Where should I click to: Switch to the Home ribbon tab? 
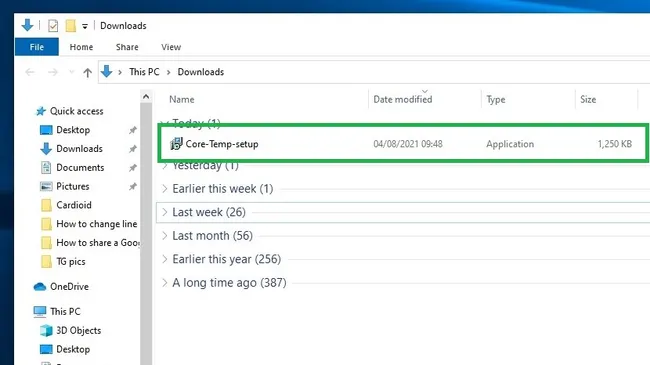[81, 47]
